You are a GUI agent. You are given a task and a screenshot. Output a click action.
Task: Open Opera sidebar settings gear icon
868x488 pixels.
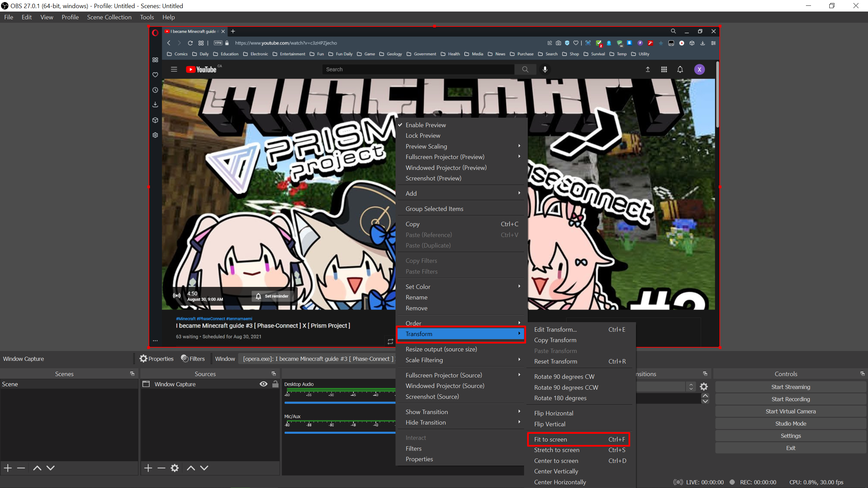pos(155,135)
